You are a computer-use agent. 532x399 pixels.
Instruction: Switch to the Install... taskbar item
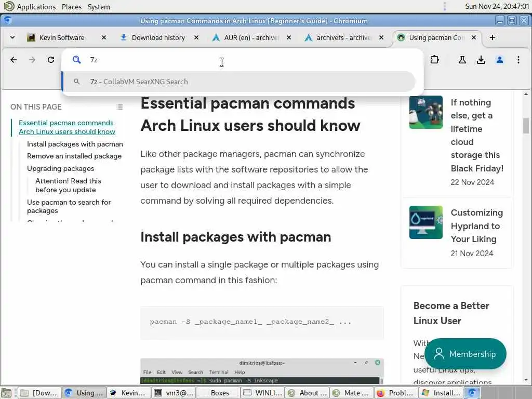click(441, 393)
